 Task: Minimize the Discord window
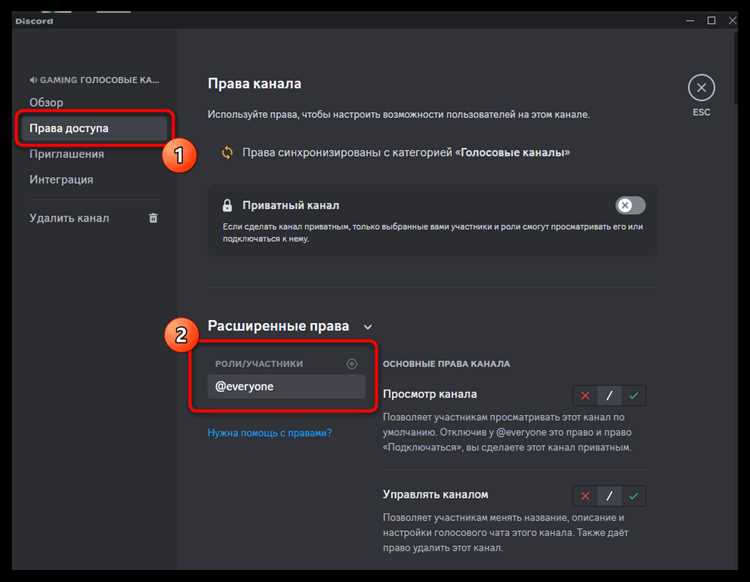690,20
